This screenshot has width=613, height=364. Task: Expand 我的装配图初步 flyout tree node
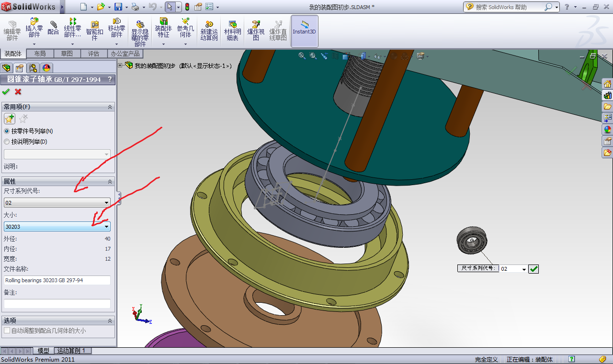click(x=120, y=66)
